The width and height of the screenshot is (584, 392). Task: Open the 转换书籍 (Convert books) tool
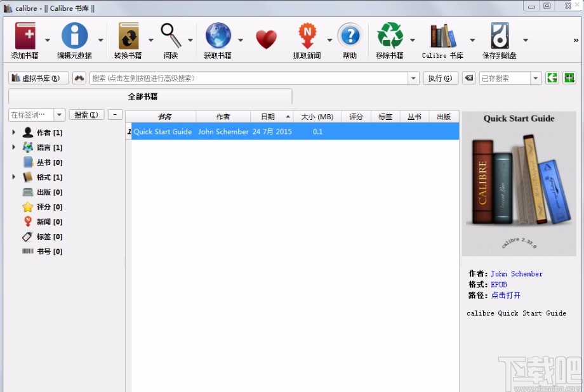pos(129,35)
